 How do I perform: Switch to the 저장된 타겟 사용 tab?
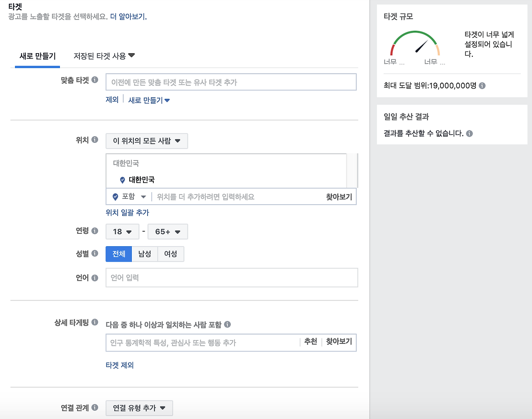[x=101, y=56]
